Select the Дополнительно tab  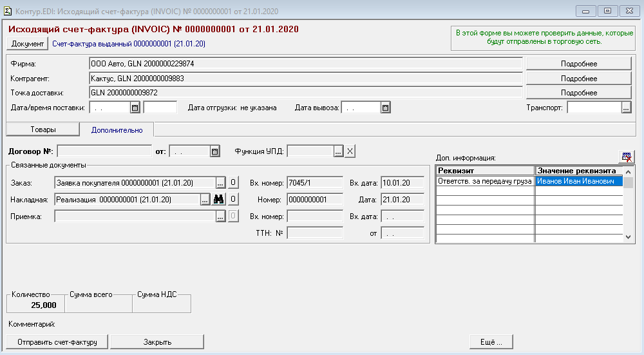coord(117,130)
